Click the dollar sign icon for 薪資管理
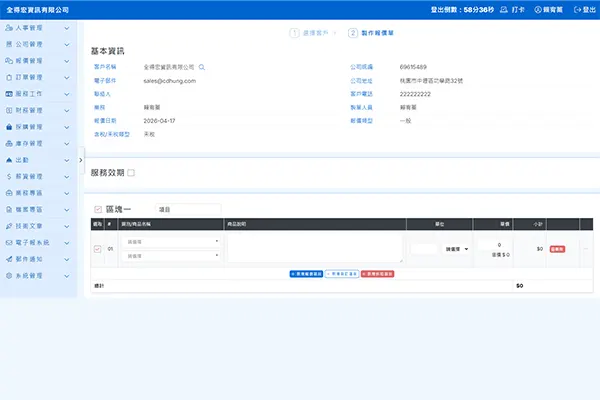 tap(9, 176)
